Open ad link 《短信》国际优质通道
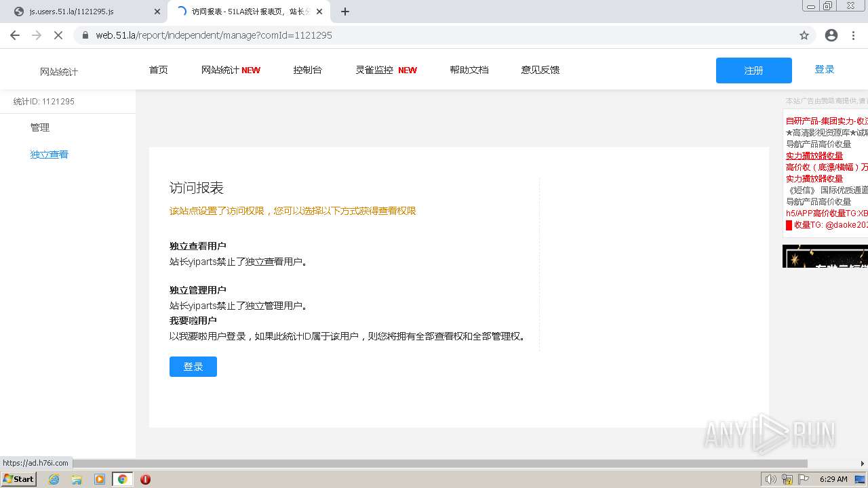Image resolution: width=868 pixels, height=488 pixels. coord(827,190)
